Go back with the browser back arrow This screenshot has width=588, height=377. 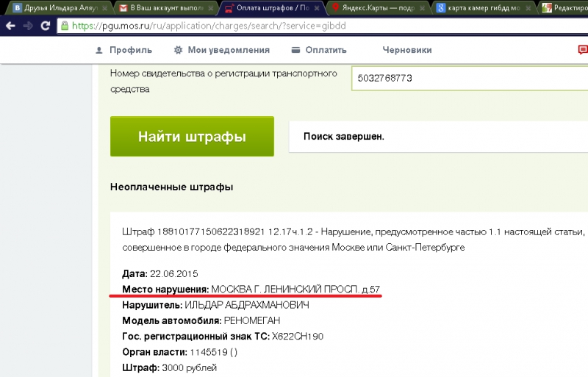click(x=10, y=26)
